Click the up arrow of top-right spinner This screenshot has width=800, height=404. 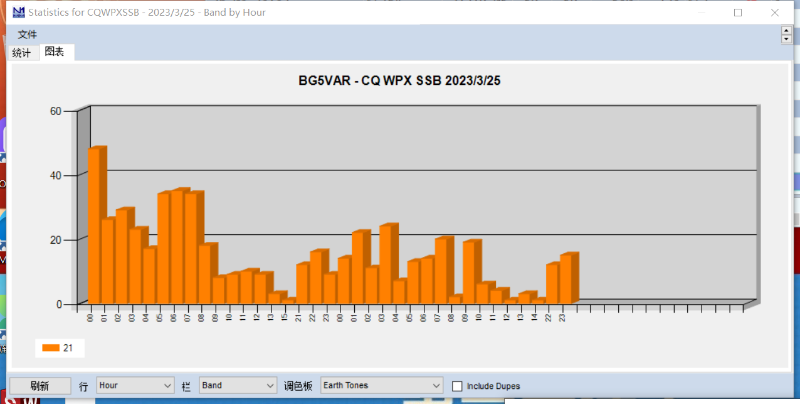(786, 32)
